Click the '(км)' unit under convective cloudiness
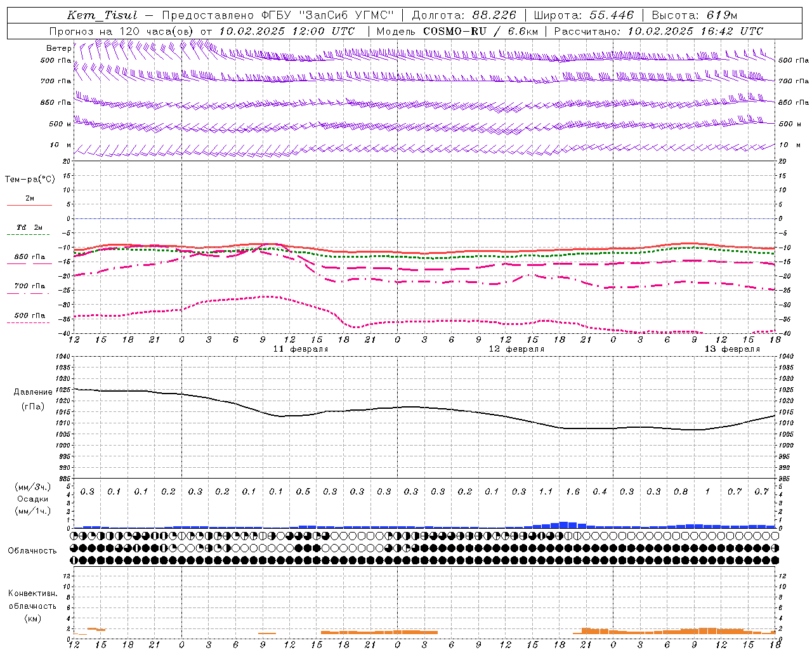 [x=33, y=618]
